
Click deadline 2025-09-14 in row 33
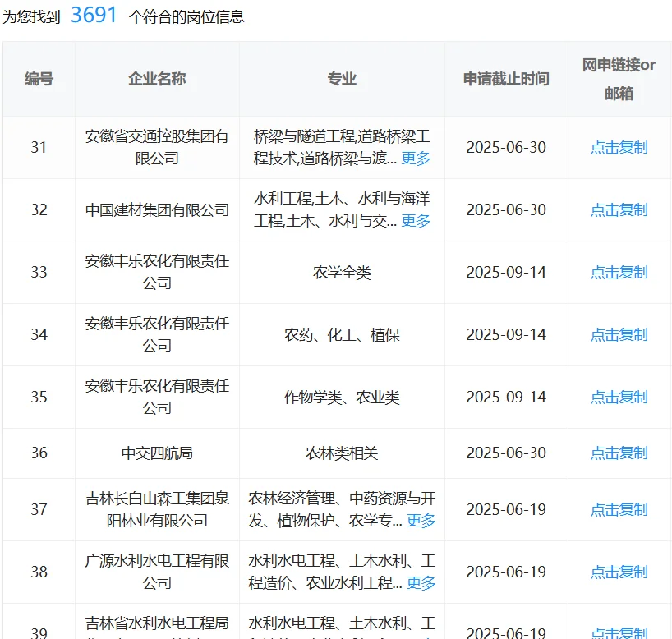point(506,272)
